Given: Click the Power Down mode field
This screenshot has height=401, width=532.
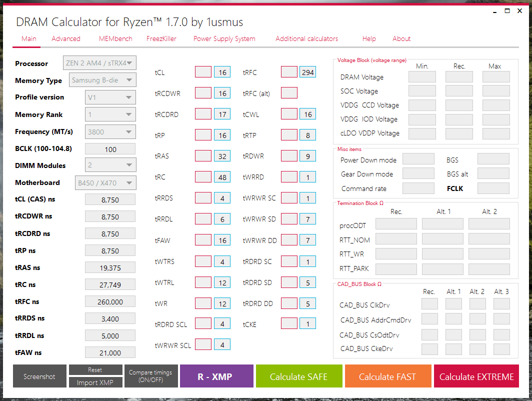Looking at the screenshot, I should pos(418,159).
